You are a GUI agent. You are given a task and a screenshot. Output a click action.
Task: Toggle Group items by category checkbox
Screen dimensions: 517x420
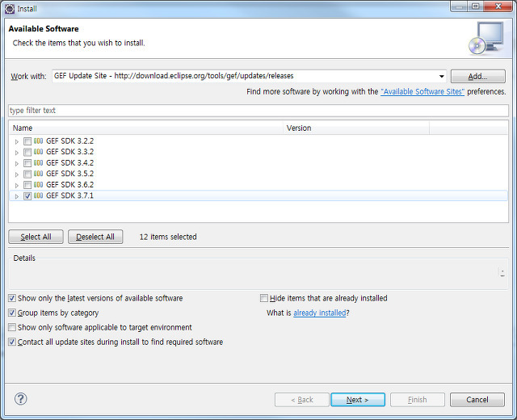click(x=12, y=313)
